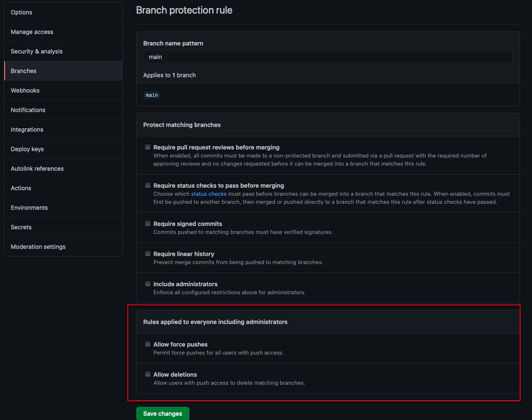Enable Require pull request reviews before merging
Viewport: 532px width, 420px height.
[x=148, y=147]
